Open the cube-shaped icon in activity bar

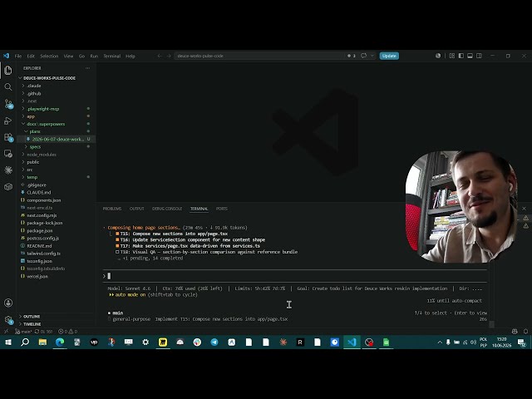tap(8, 186)
